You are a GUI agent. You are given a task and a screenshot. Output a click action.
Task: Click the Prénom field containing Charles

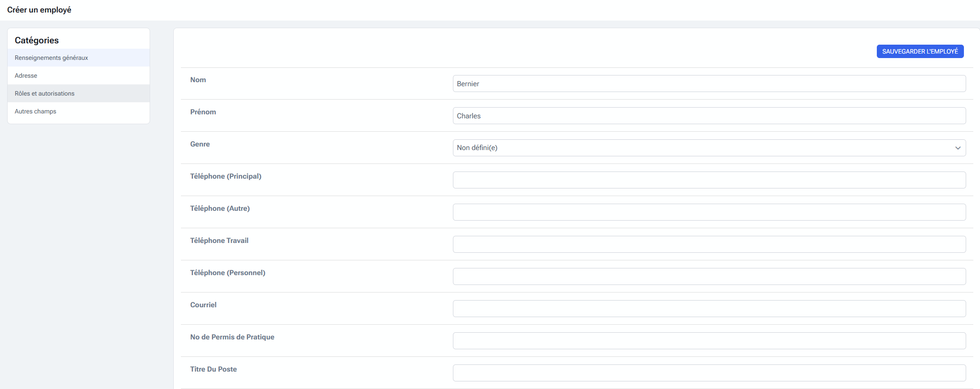[709, 116]
